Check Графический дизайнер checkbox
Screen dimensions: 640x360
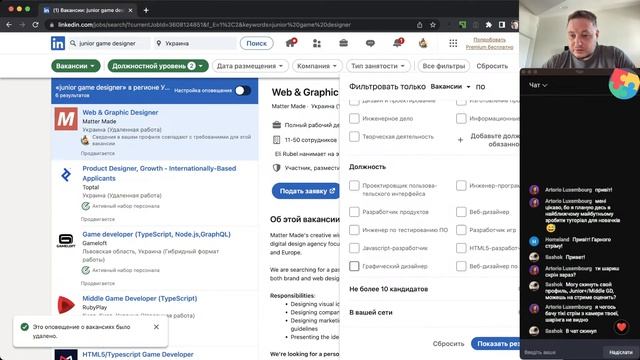354,266
